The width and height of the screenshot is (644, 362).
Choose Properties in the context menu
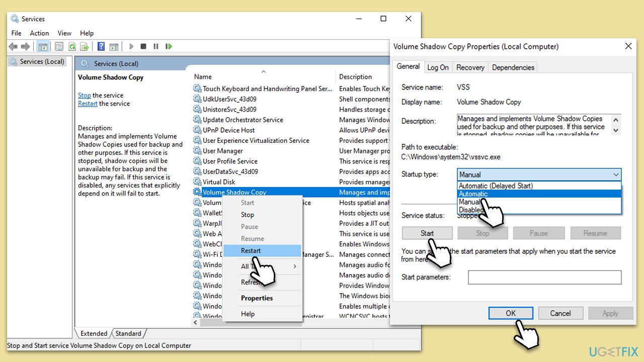pyautogui.click(x=262, y=298)
